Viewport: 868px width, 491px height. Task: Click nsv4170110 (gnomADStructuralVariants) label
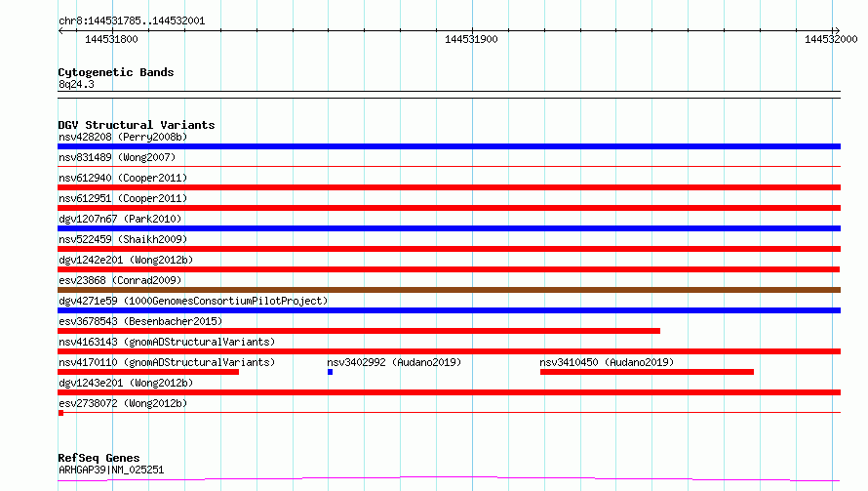point(167,362)
